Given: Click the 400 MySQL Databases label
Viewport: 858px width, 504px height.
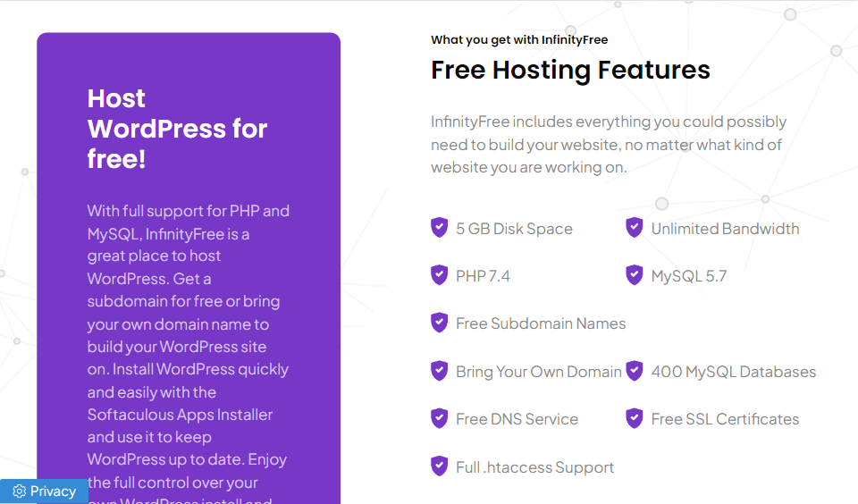Looking at the screenshot, I should 733,372.
